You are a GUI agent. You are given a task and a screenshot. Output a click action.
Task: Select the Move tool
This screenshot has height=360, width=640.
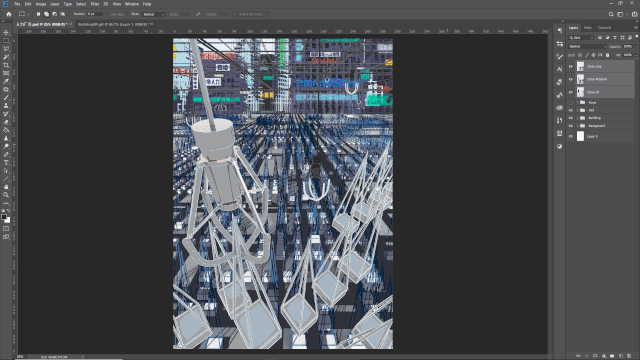pyautogui.click(x=6, y=32)
